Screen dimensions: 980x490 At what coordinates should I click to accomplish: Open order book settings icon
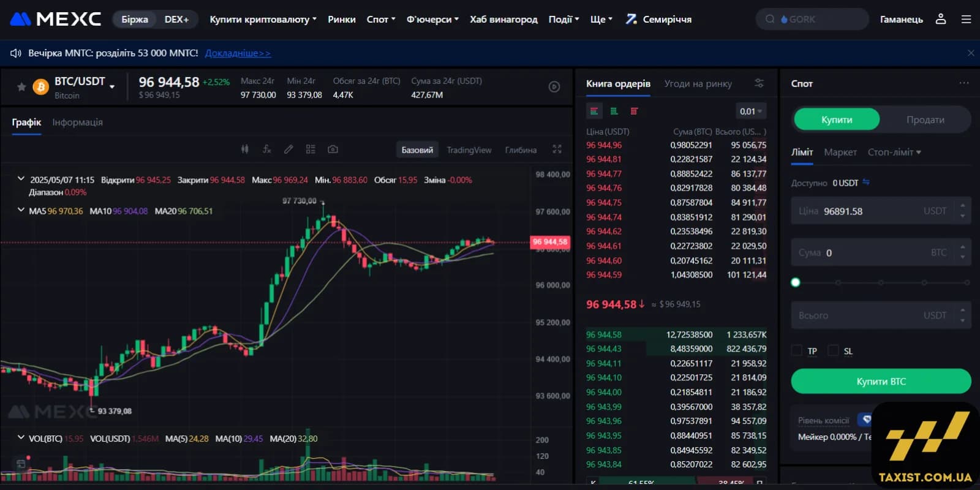(759, 83)
